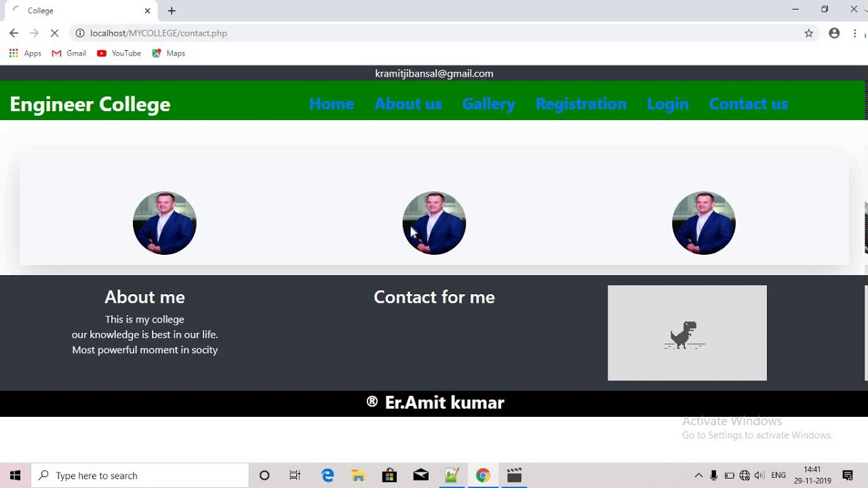
Task: Open the About us page
Action: [x=408, y=104]
